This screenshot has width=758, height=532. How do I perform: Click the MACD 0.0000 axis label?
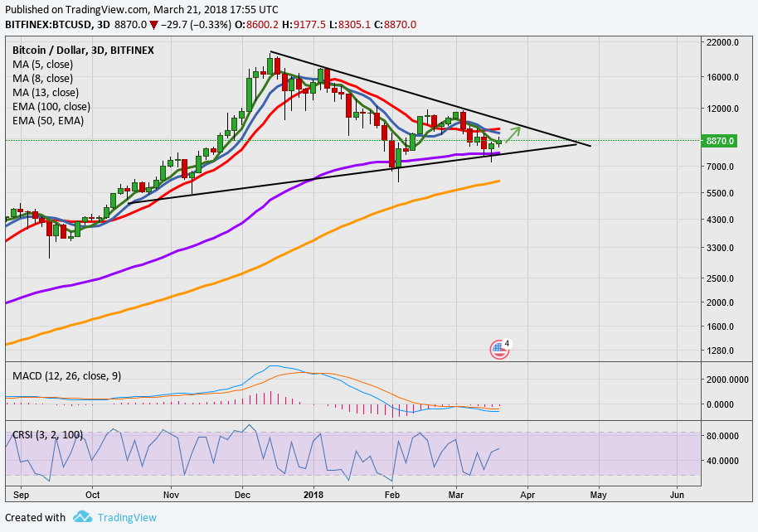click(720, 404)
